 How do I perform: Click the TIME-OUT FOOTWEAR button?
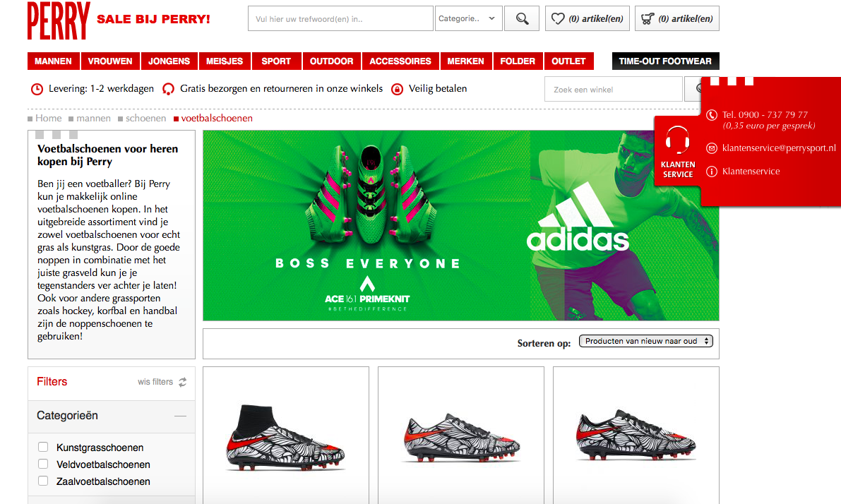[x=665, y=61]
